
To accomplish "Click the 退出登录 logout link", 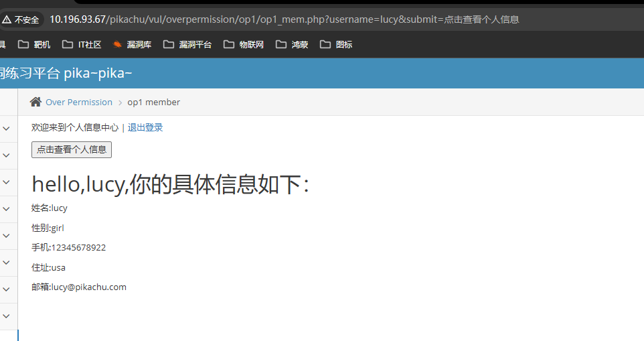I will [x=145, y=127].
